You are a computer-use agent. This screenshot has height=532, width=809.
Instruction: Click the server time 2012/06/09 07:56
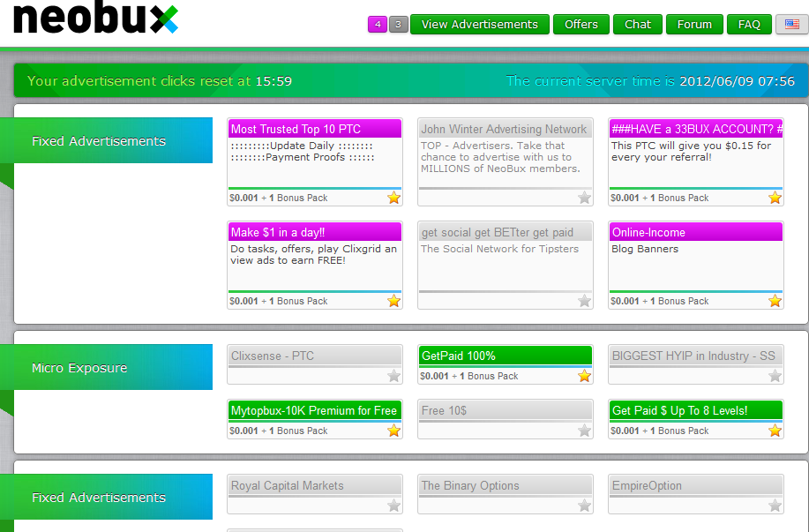(x=737, y=81)
